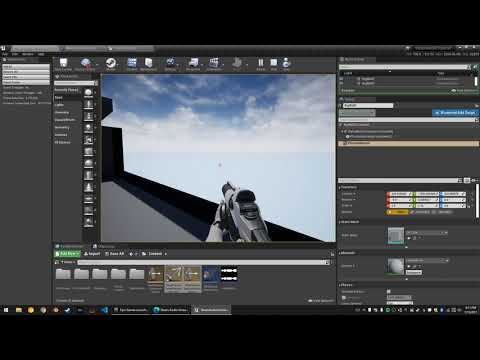The height and width of the screenshot is (360, 480).
Task: Select the Plane placement icon
Action: click(x=88, y=198)
